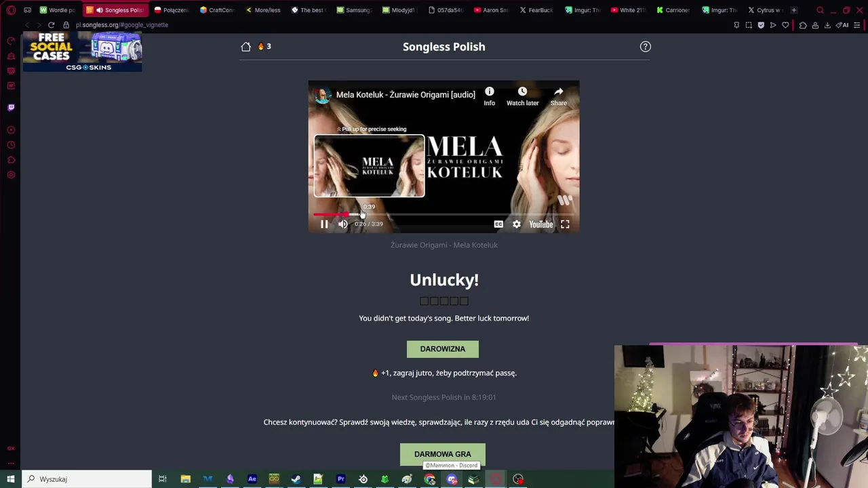868x488 pixels.
Task: Open the streak flame counter
Action: point(264,46)
